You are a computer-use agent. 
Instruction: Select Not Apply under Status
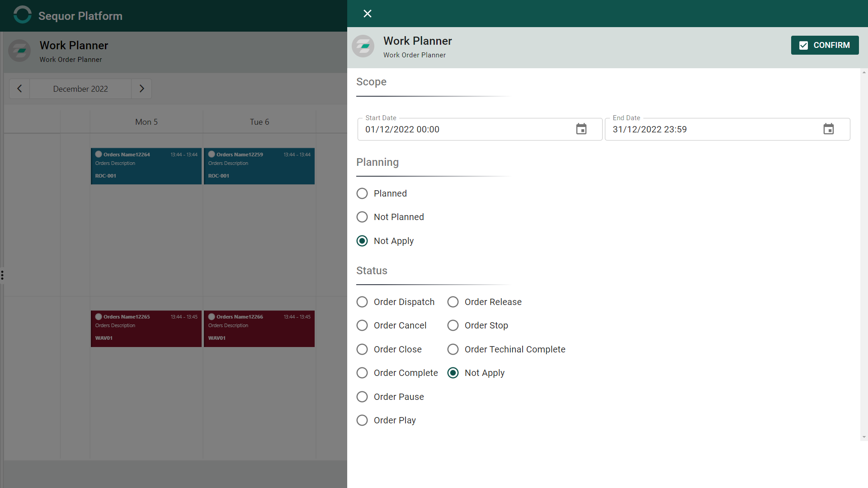453,373
